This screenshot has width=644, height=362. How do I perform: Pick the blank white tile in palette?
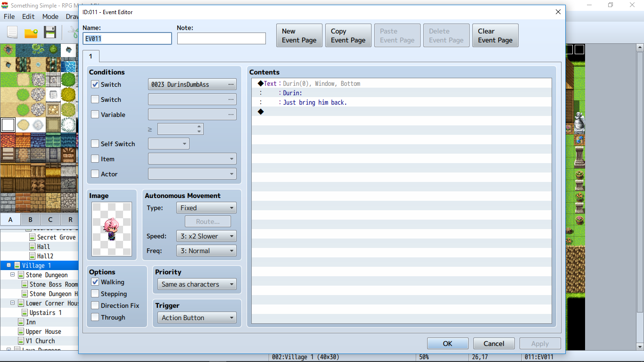[8, 125]
